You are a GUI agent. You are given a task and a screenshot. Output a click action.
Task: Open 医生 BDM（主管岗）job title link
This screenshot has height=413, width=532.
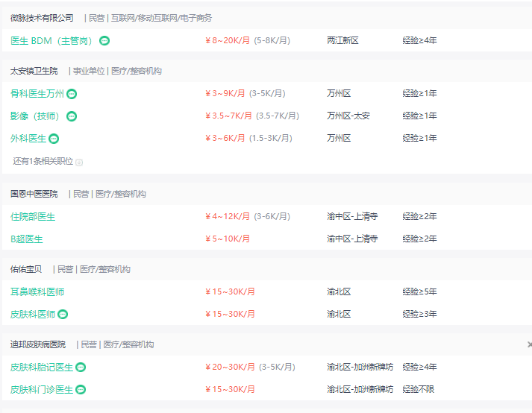point(51,40)
